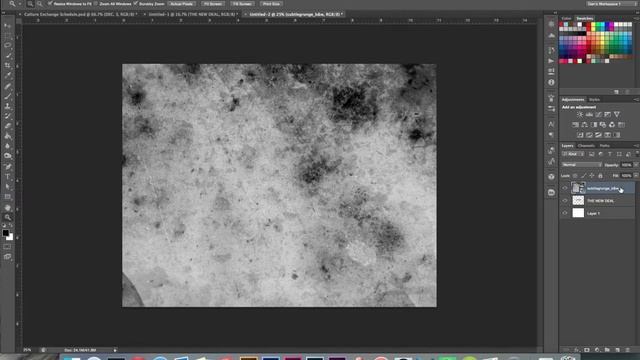The image size is (640, 360).
Task: Add a Vibrance adjustment
Action: tap(617, 115)
